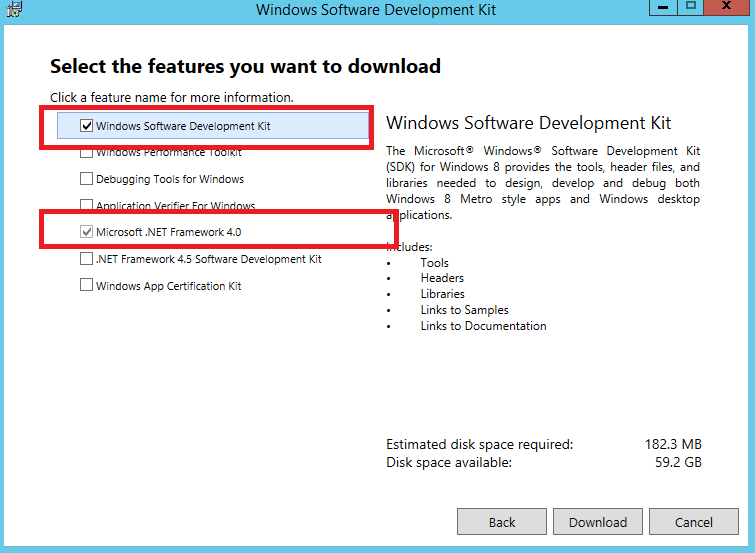Maximize the setup window
This screenshot has width=755, height=553.
click(690, 7)
